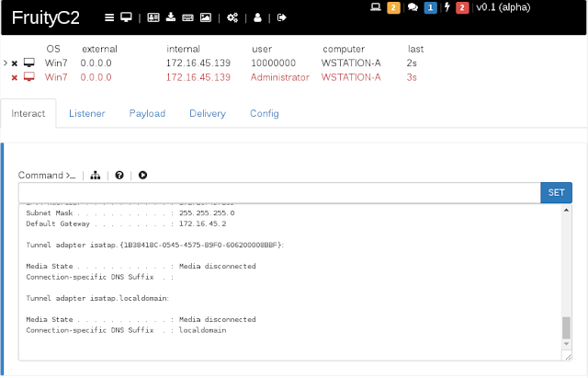
Task: Open the hamburger menu icon
Action: [x=109, y=17]
